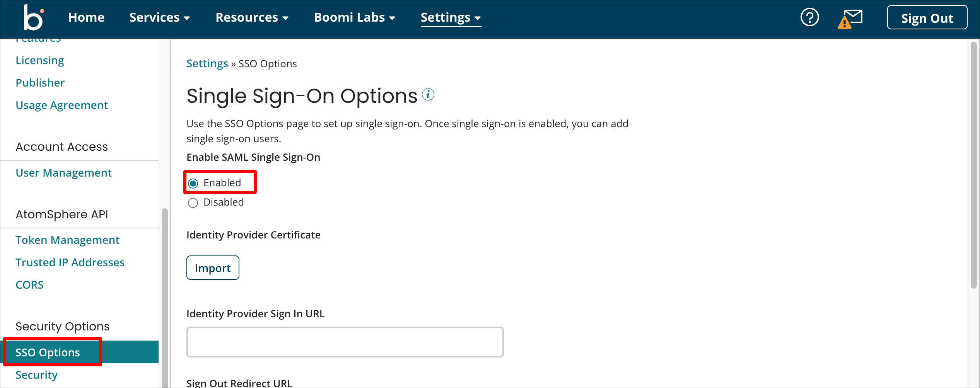Open the Settings dropdown menu
Viewport: 980px width, 388px height.
(451, 18)
